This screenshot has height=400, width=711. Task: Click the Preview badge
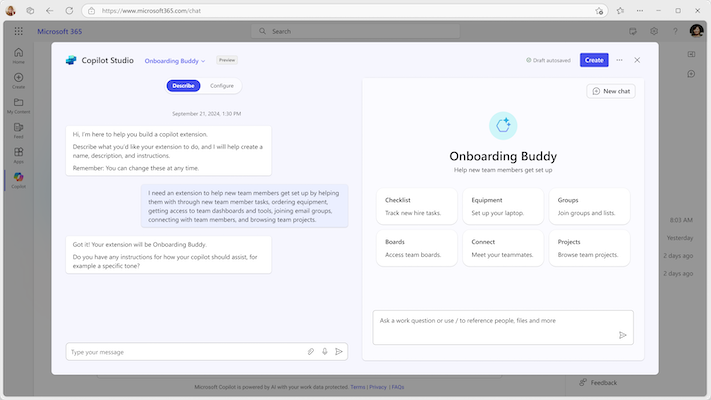227,60
